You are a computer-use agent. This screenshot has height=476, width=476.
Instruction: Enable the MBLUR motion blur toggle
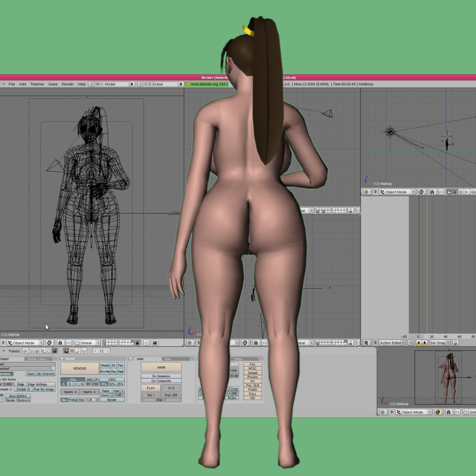[x=92, y=379]
